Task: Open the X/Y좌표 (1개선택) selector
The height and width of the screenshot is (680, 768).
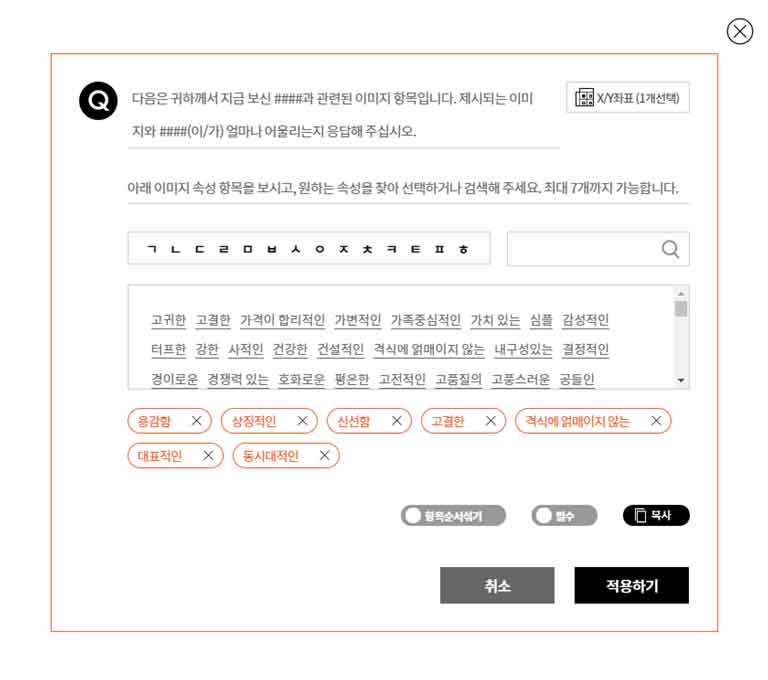Action: [x=628, y=98]
